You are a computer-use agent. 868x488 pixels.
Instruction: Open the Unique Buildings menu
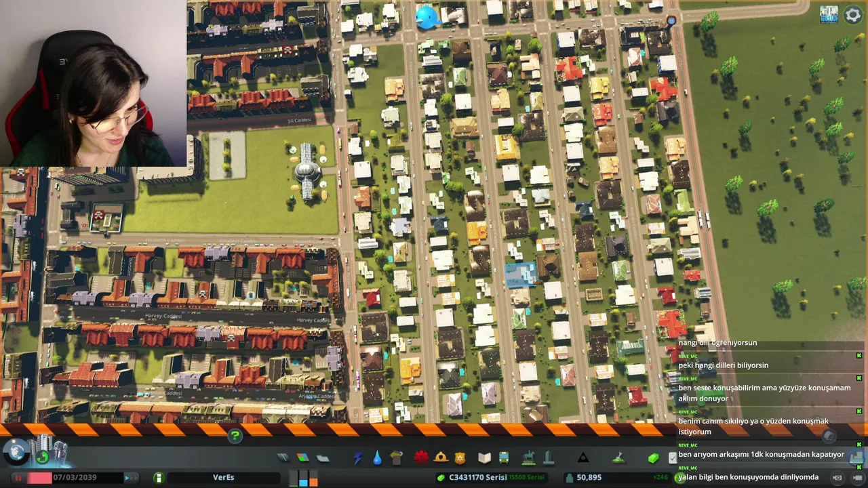pyautogui.click(x=549, y=458)
